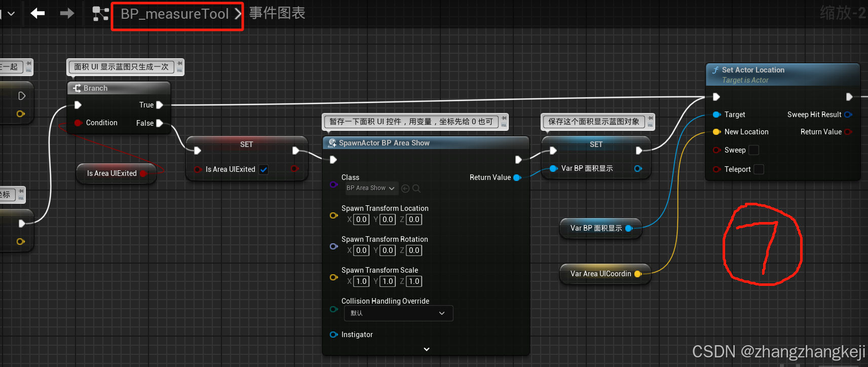Image resolution: width=868 pixels, height=367 pixels.
Task: Click execution input pin of Is Area UIExited SET
Action: click(x=198, y=151)
